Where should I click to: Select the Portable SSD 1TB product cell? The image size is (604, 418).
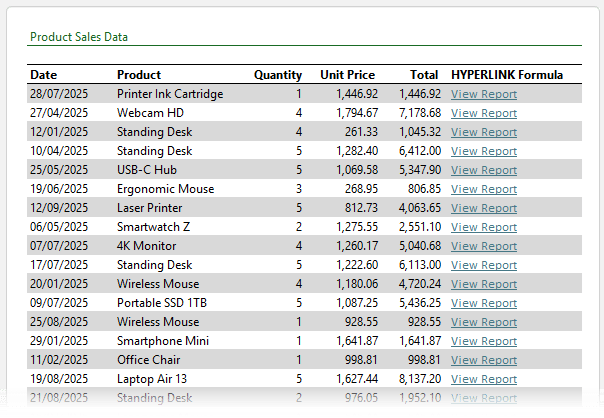click(162, 303)
